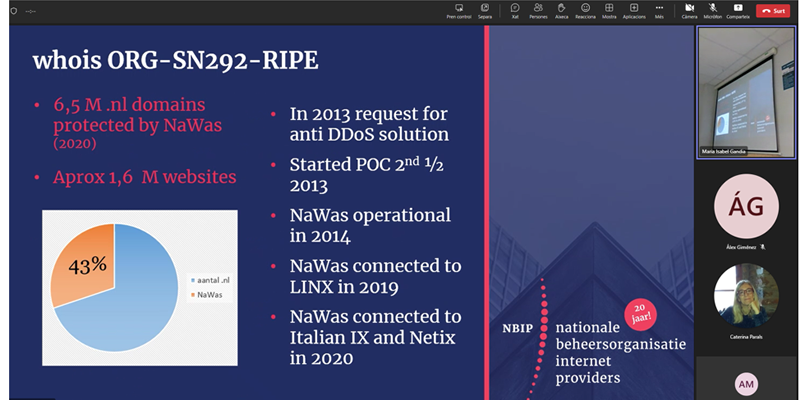Turn on the camera (Càmera)
This screenshot has height=400, width=810.
click(x=689, y=9)
